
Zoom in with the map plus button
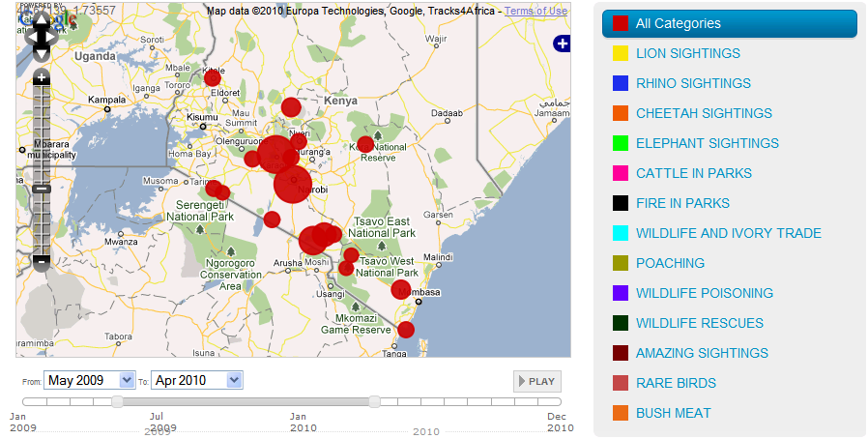(x=42, y=76)
